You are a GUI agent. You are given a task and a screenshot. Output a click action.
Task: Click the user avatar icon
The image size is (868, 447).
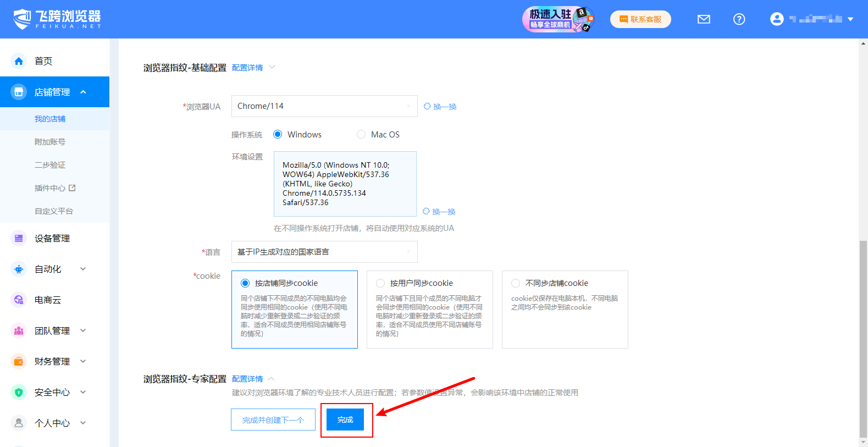777,19
